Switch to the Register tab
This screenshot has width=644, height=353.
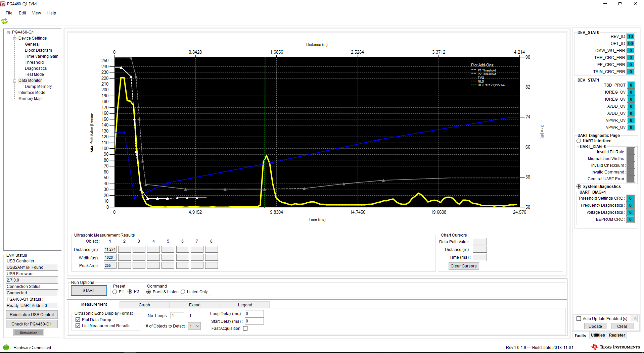(x=617, y=335)
